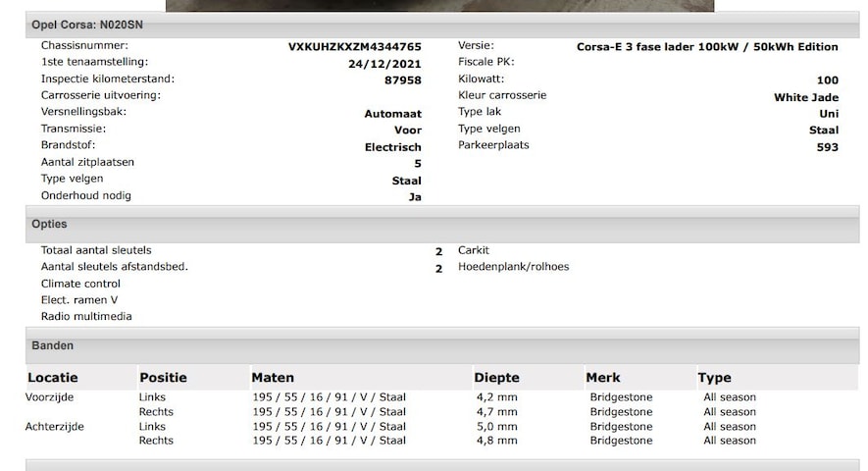Select chassis number VXKUHZKXZM4344765
This screenshot has height=471, width=868.
pos(354,47)
